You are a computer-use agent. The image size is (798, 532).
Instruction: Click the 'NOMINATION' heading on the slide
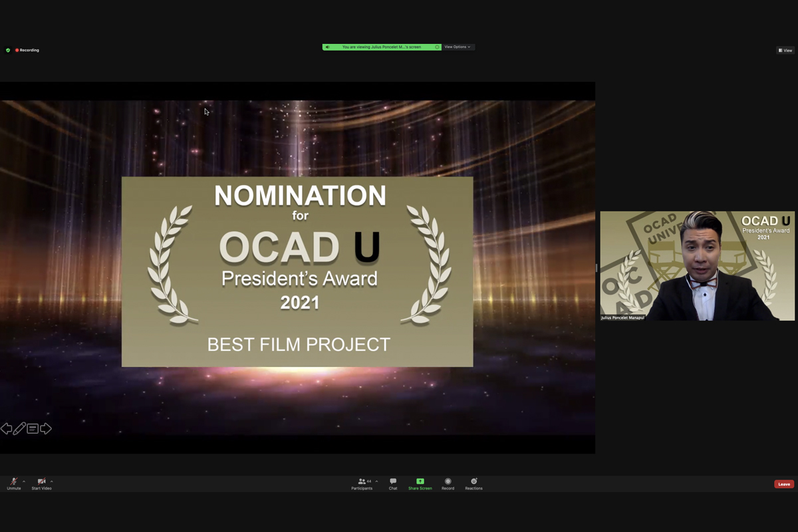(300, 196)
